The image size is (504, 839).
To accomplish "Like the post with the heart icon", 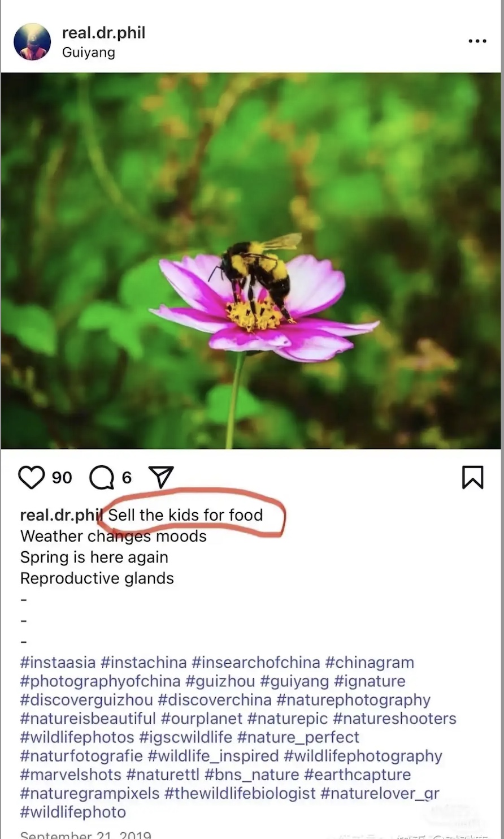I will point(31,478).
